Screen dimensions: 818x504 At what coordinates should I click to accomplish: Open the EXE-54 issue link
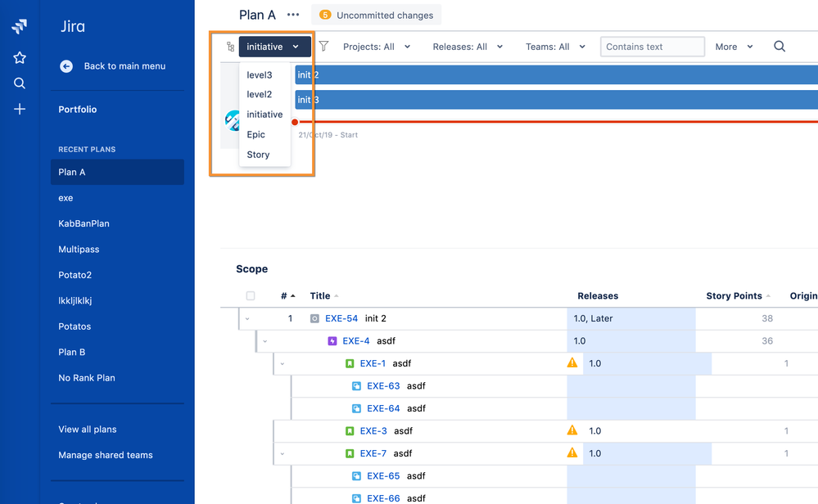tap(341, 318)
